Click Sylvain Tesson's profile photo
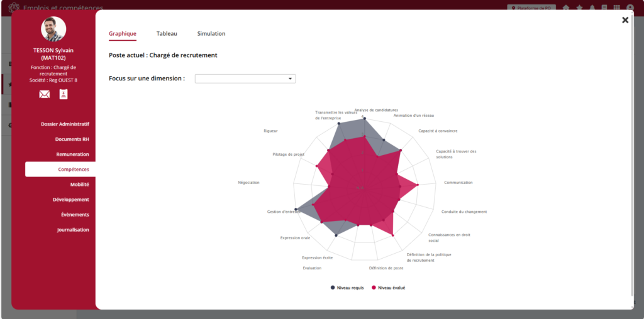 (x=53, y=29)
